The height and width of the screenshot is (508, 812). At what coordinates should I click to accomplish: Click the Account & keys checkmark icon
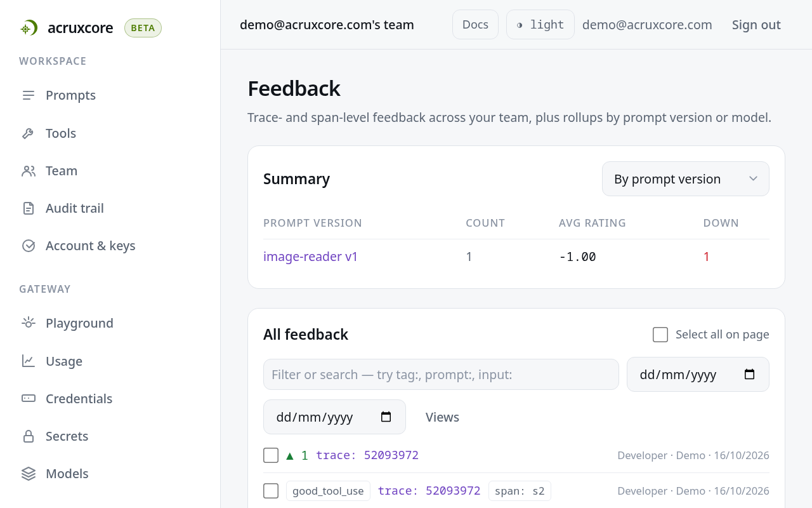29,246
